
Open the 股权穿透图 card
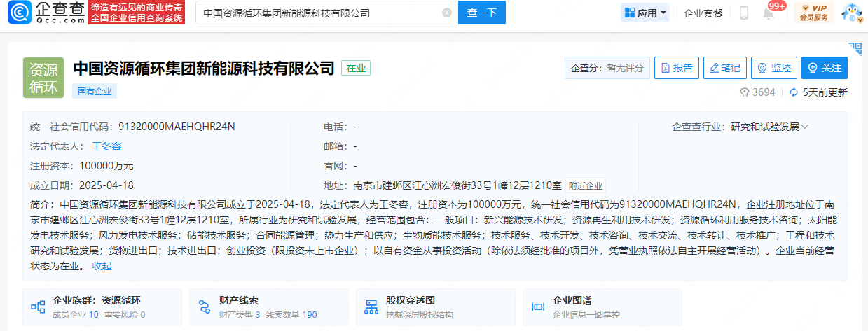coord(435,307)
